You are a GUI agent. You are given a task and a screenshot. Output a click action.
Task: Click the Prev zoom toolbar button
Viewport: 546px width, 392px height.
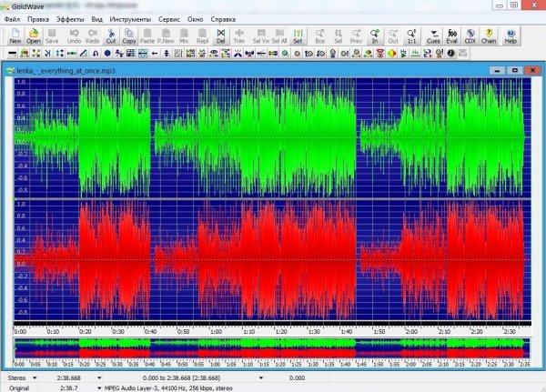(x=356, y=35)
